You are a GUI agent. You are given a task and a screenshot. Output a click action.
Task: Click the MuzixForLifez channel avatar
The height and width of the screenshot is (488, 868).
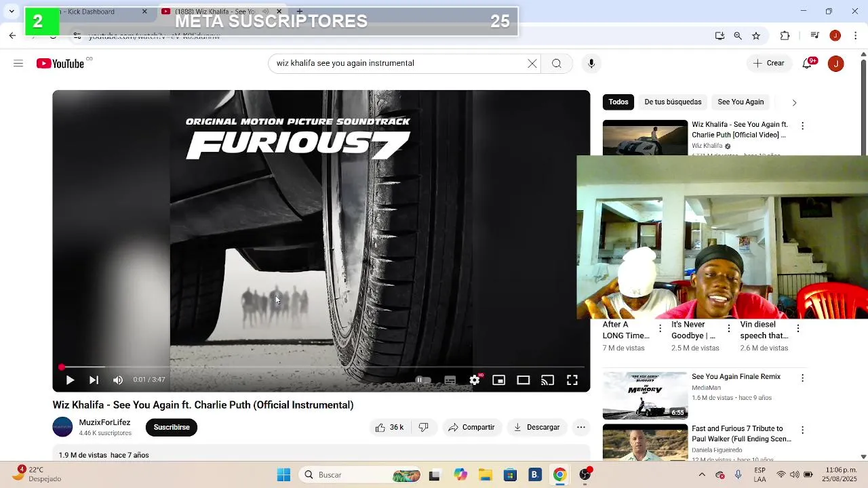[62, 427]
